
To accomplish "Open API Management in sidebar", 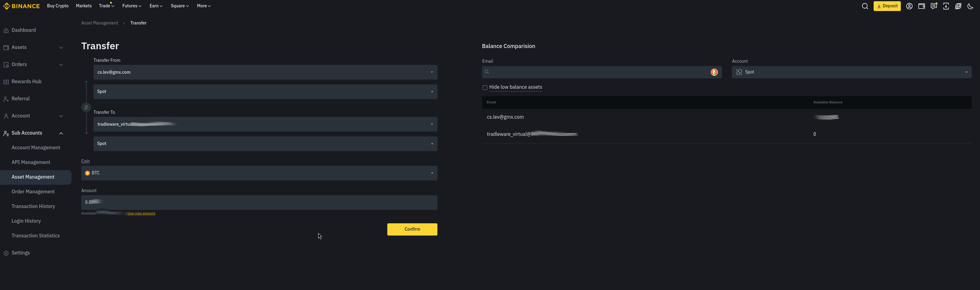I will (31, 162).
